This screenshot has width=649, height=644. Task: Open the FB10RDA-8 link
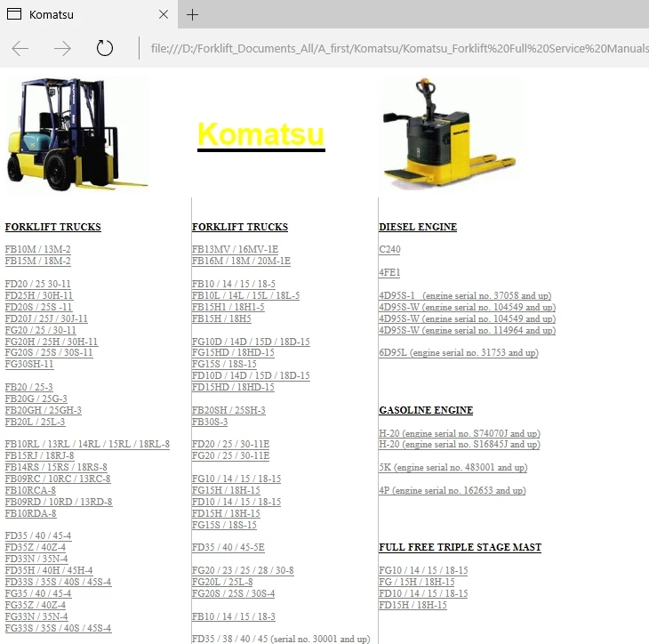click(30, 513)
